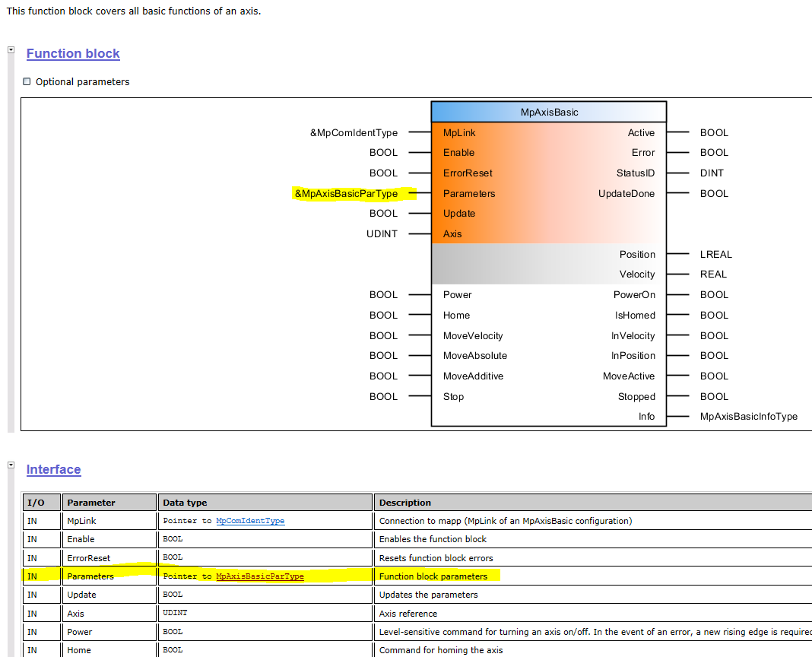Click the InPosition output label

(633, 356)
